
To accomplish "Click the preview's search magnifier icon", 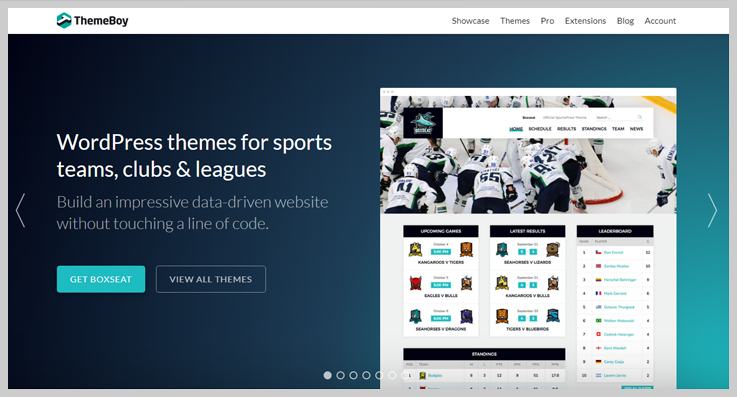I will [x=640, y=117].
